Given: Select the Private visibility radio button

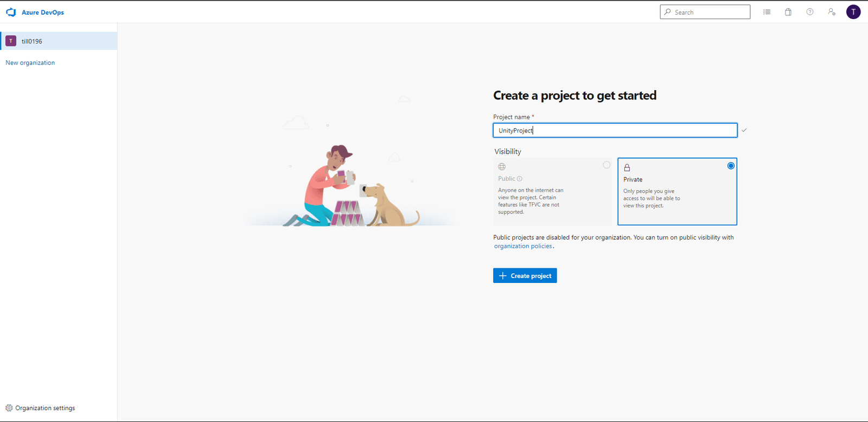Looking at the screenshot, I should [x=731, y=166].
